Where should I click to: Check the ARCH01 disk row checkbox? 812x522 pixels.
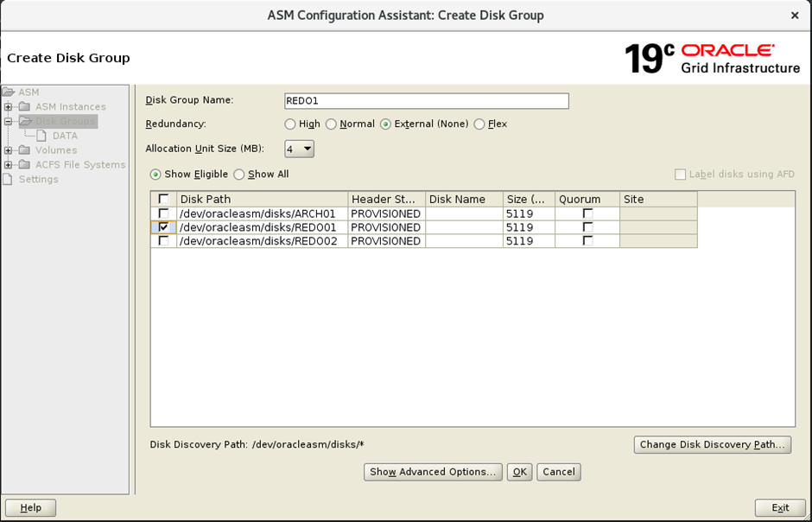[x=163, y=213]
